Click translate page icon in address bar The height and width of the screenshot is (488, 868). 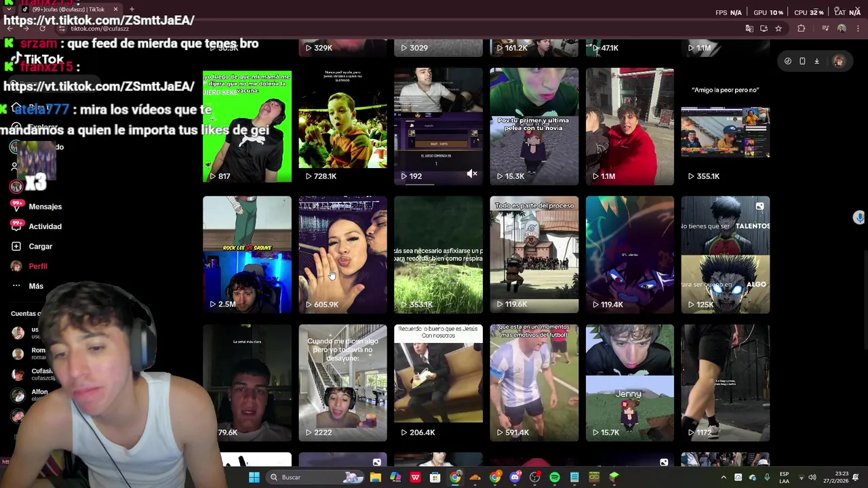[749, 28]
